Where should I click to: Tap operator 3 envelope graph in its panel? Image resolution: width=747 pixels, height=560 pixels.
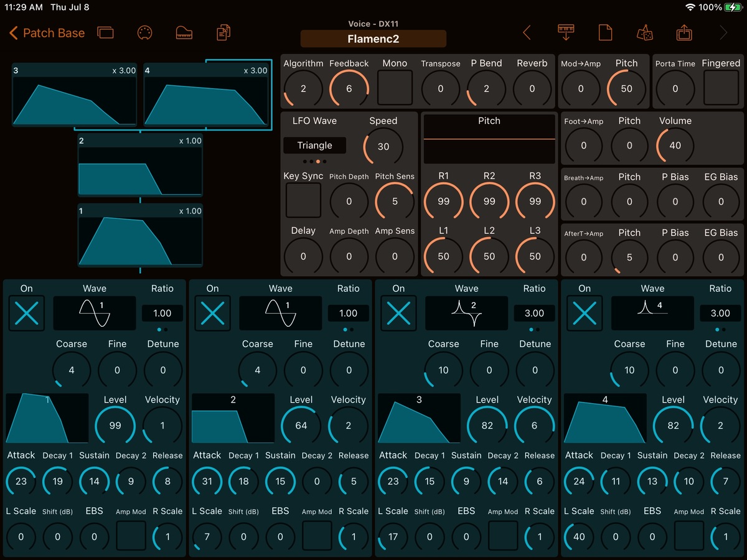click(x=419, y=418)
